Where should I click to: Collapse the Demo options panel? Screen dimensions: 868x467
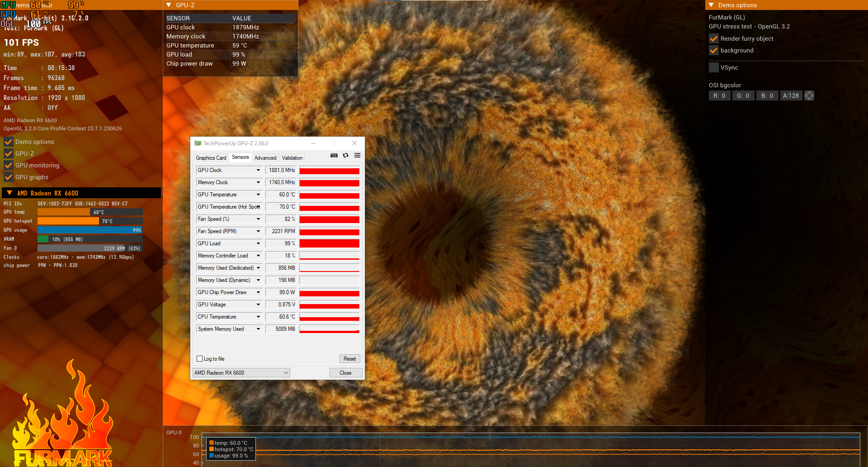click(x=711, y=5)
